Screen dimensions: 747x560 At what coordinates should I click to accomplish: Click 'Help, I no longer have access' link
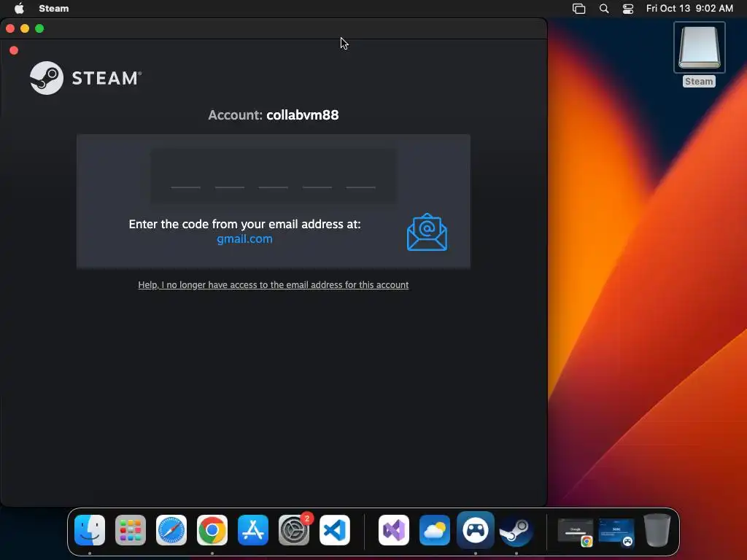tap(274, 285)
